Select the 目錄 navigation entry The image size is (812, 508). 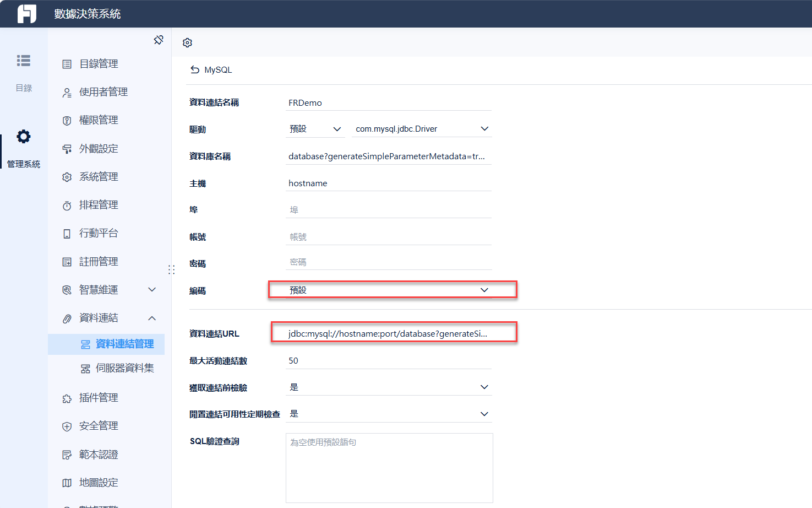tap(23, 72)
